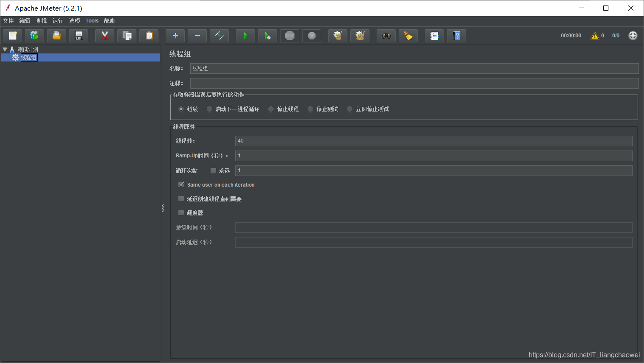Click the Clear All results icon
The width and height of the screenshot is (644, 363).
[360, 36]
